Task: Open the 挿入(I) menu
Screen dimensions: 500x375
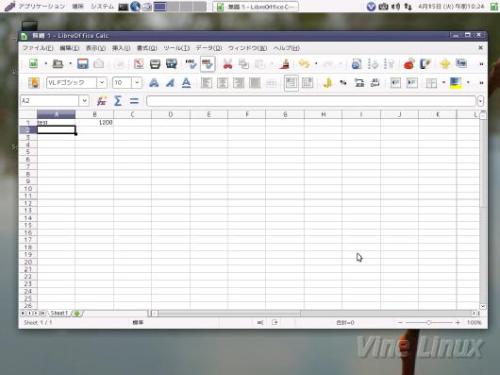Action: 121,48
